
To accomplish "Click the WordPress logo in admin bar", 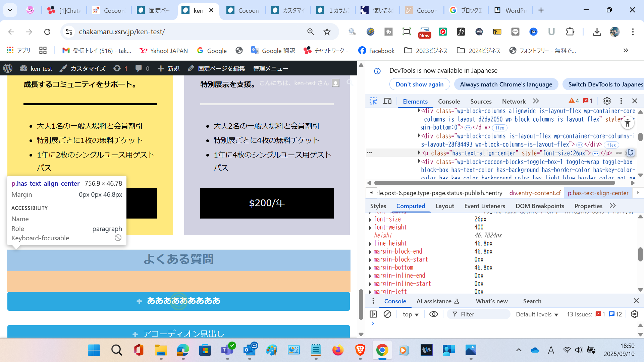I will 8,68.
